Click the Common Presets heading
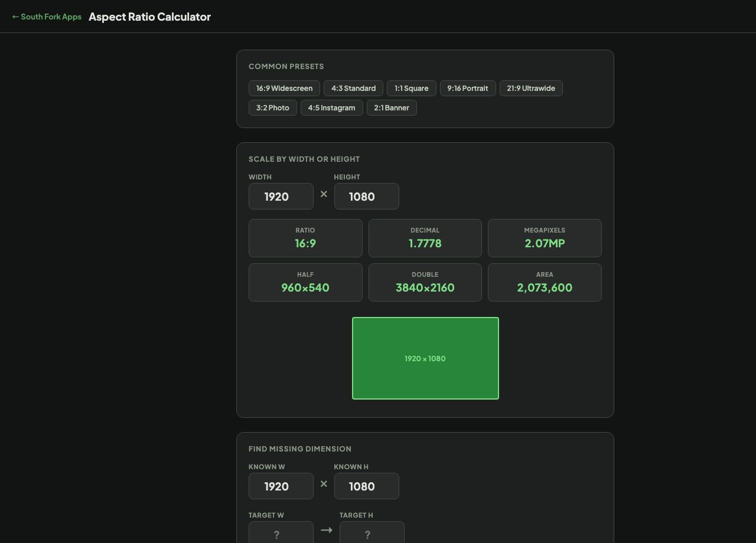756x543 pixels. pos(286,66)
